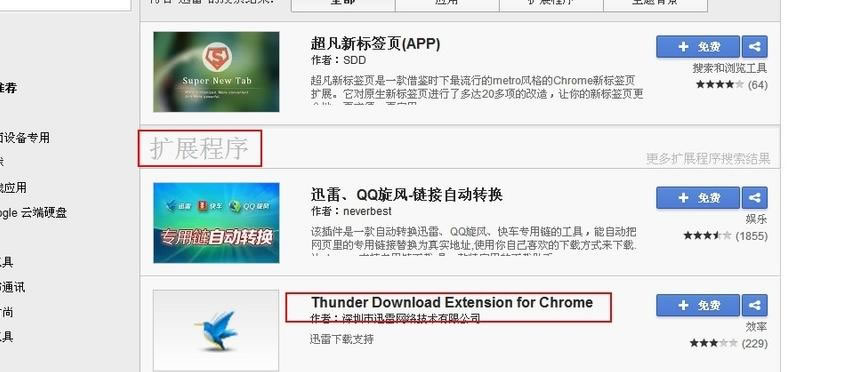Add Thunder Download Extension via 免费 button
This screenshot has height=372, width=842.
click(698, 305)
